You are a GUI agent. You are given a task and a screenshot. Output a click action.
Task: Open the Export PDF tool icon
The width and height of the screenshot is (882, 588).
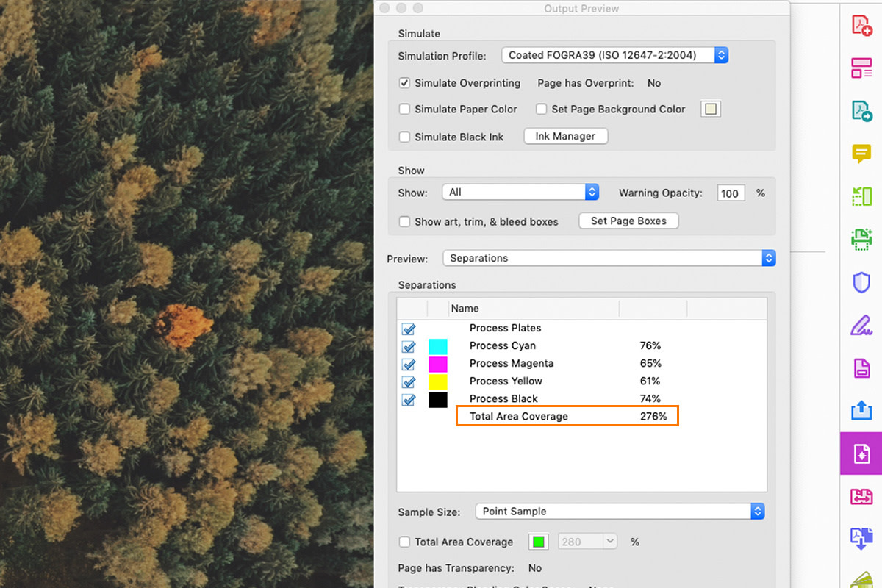[861, 111]
